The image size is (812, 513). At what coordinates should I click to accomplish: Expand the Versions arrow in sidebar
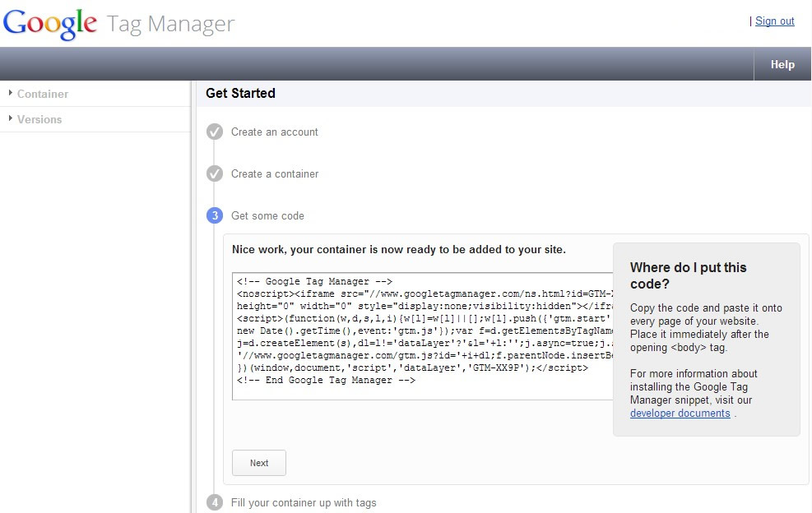click(11, 118)
